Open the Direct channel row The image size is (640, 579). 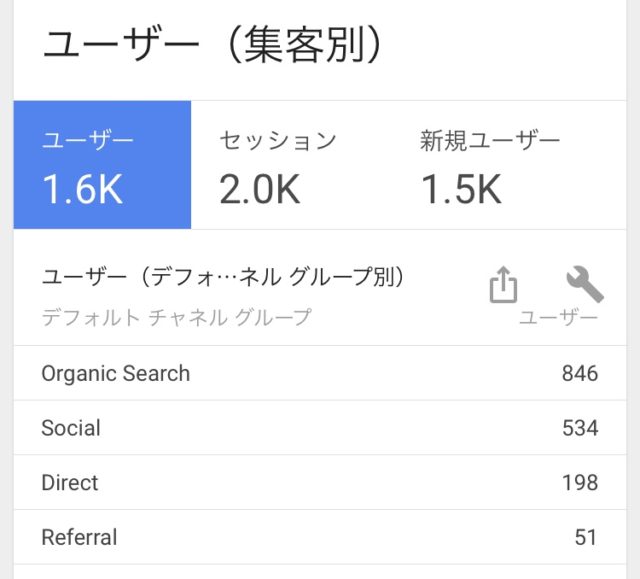pos(320,482)
